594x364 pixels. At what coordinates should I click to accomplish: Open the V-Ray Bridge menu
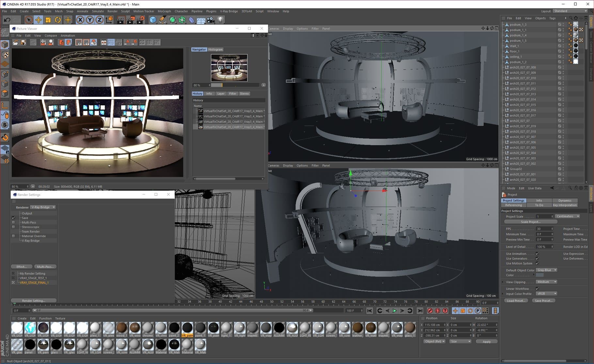pos(229,11)
